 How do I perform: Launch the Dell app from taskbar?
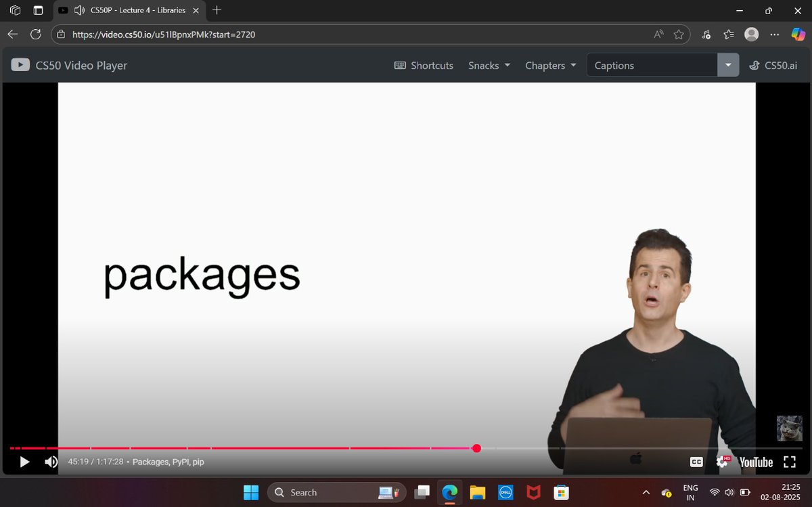click(x=505, y=492)
